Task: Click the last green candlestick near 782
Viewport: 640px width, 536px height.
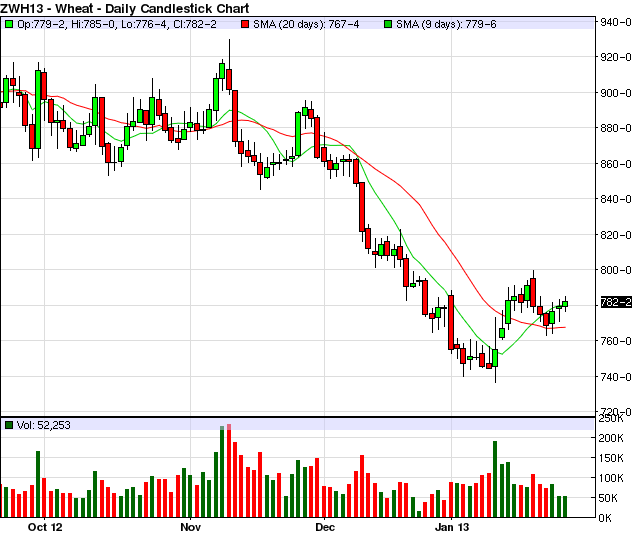Action: pos(565,304)
